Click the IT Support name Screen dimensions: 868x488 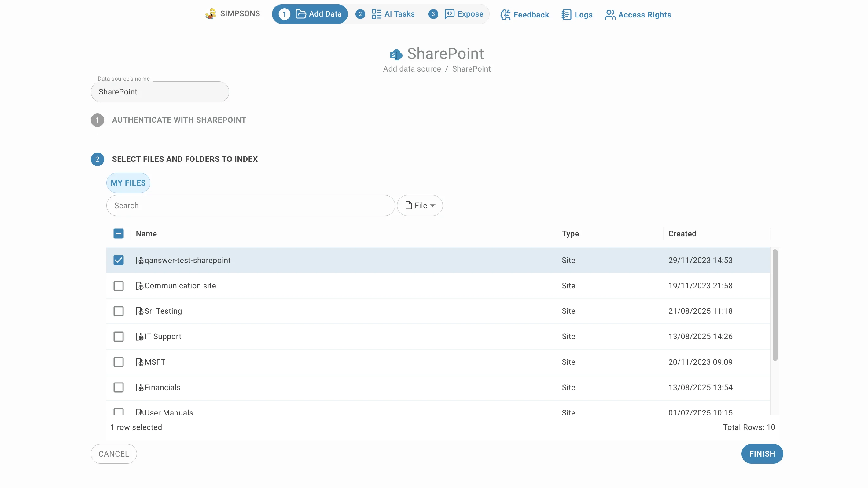click(163, 337)
